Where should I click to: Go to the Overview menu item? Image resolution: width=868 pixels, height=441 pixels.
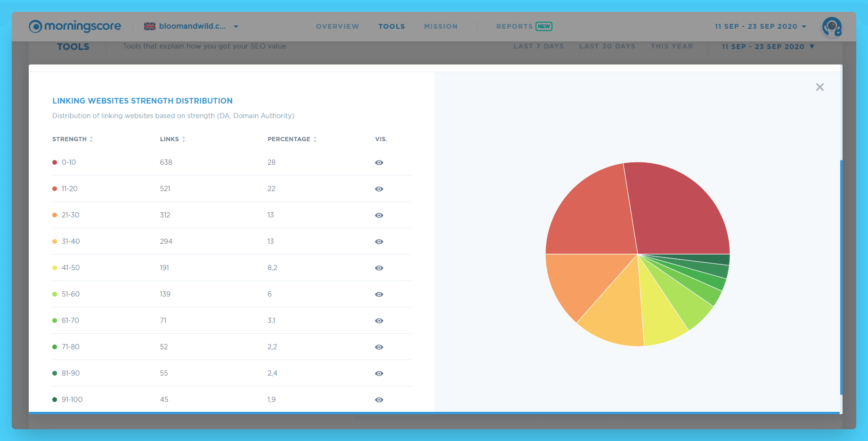(338, 26)
